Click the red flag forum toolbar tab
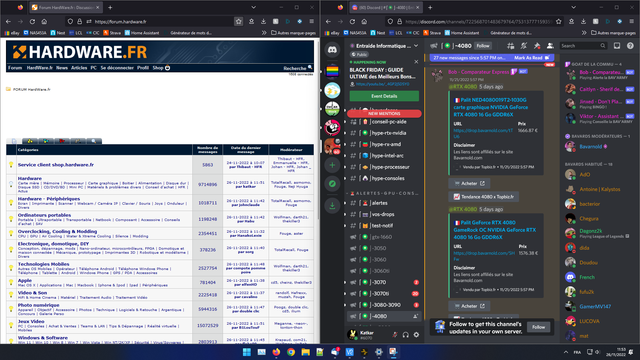Viewport: 640px width, 360px height. pyautogui.click(x=62, y=141)
